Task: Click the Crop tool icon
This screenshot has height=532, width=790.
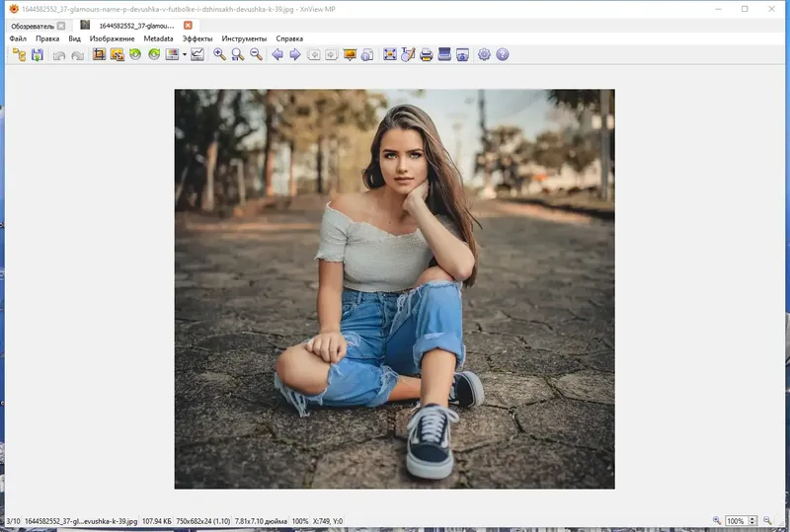Action: (99, 55)
